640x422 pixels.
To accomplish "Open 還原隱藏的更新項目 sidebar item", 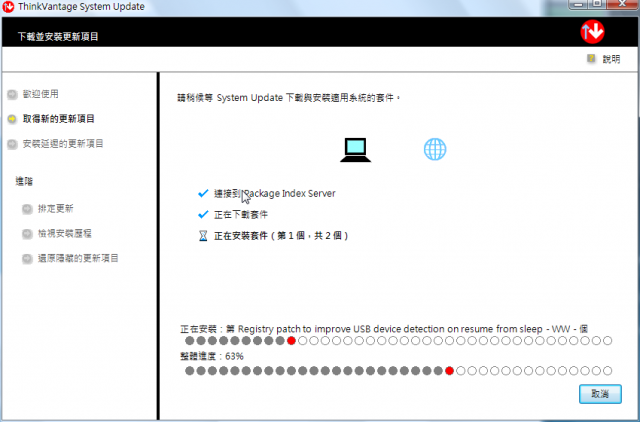I will click(78, 258).
